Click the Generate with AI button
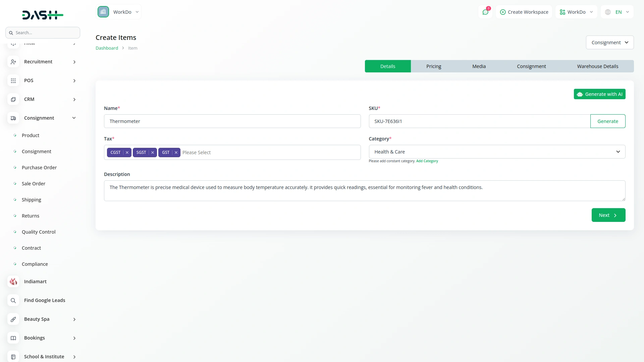 point(599,94)
